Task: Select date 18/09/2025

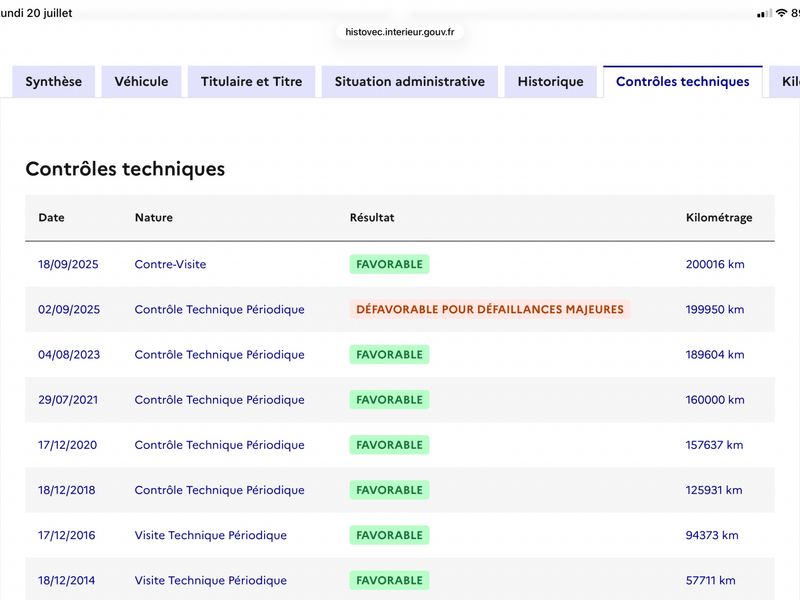Action: 68,264
